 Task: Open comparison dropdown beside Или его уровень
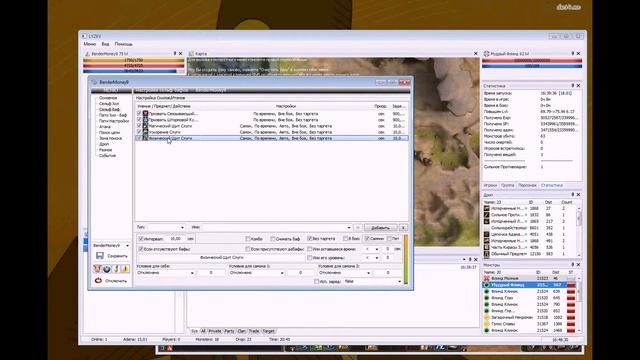point(371,258)
